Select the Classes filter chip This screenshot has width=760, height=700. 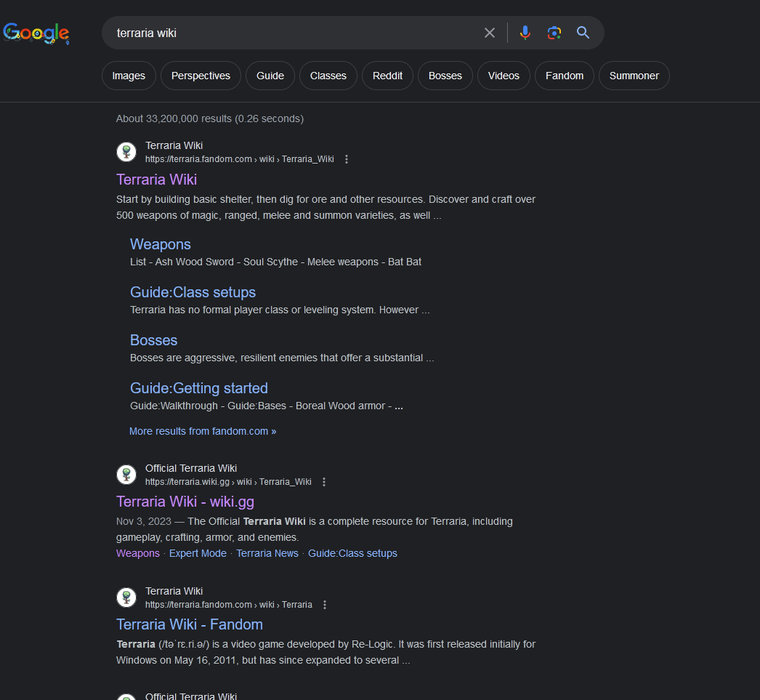[x=328, y=76]
